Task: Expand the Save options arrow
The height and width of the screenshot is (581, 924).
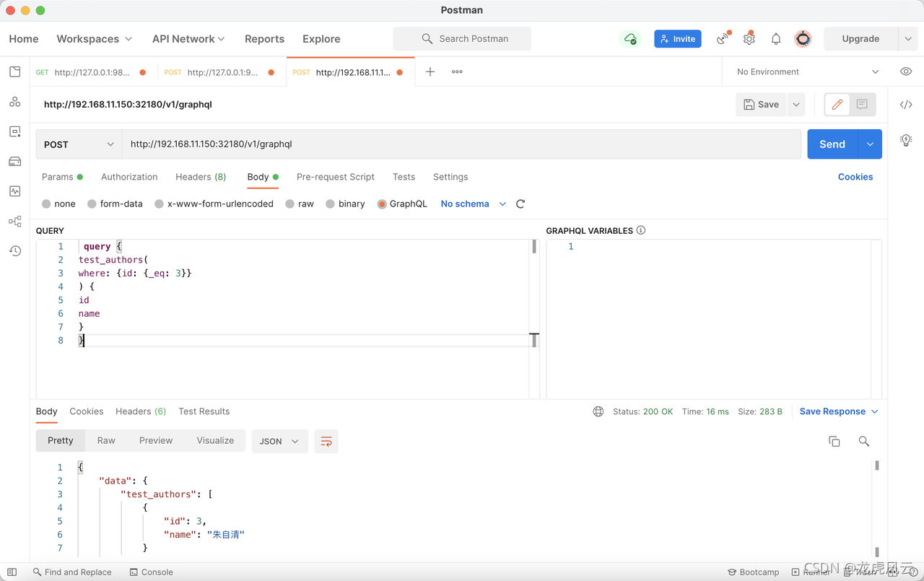Action: point(796,105)
